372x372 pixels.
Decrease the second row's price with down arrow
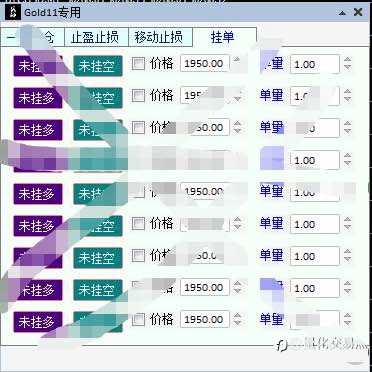(237, 99)
